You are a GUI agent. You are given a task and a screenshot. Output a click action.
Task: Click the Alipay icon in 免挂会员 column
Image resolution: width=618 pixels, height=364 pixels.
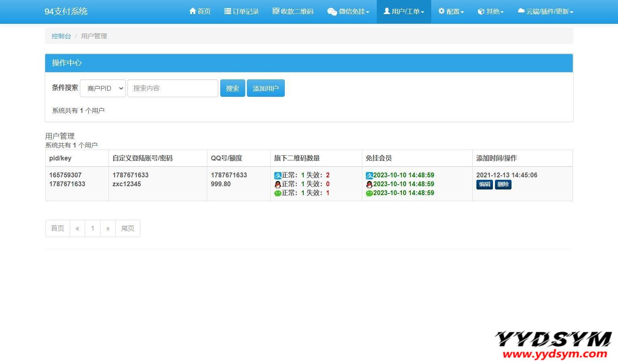(x=369, y=175)
